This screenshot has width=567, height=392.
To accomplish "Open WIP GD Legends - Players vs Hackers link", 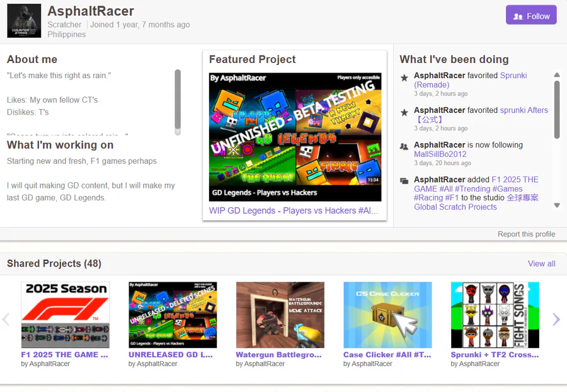I will pyautogui.click(x=294, y=210).
